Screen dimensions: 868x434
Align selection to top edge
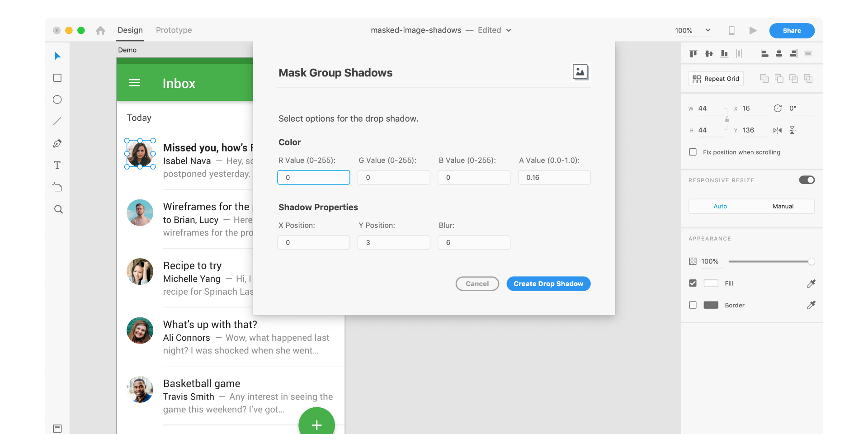click(693, 53)
